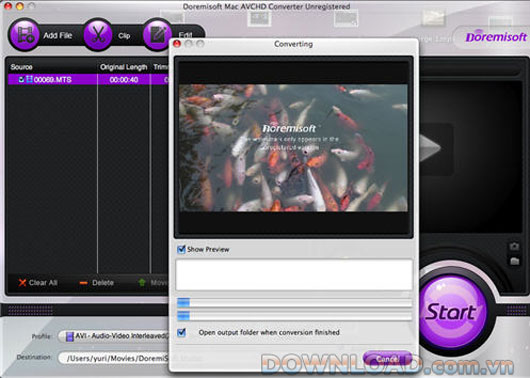Screen dimensions: 530x378
Task: Click the Add File label text
Action: [x=58, y=35]
